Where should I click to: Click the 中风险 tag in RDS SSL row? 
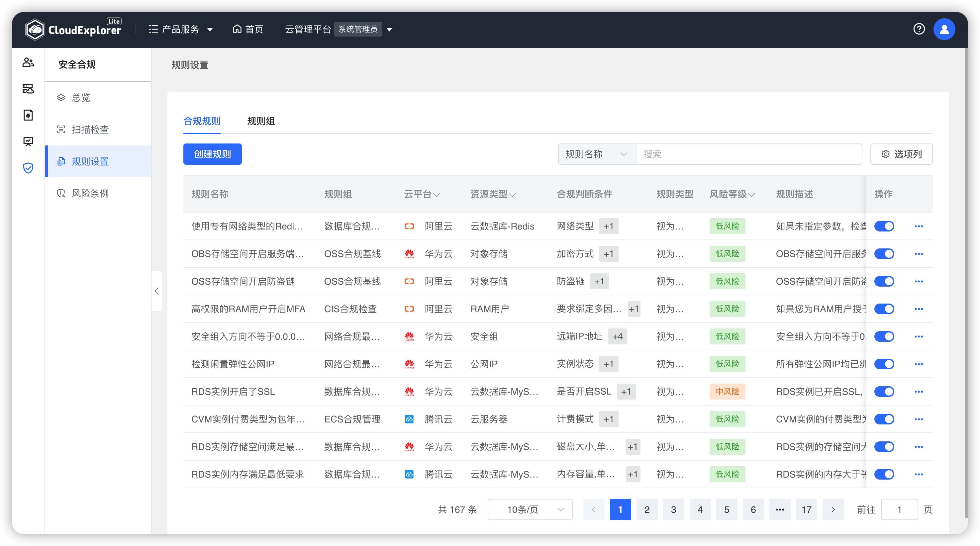pos(727,392)
